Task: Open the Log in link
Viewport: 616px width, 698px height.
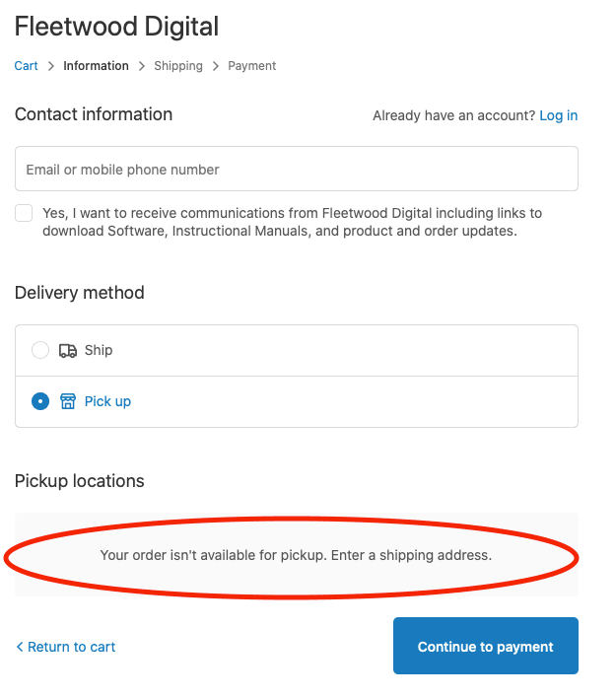Action: tap(559, 115)
